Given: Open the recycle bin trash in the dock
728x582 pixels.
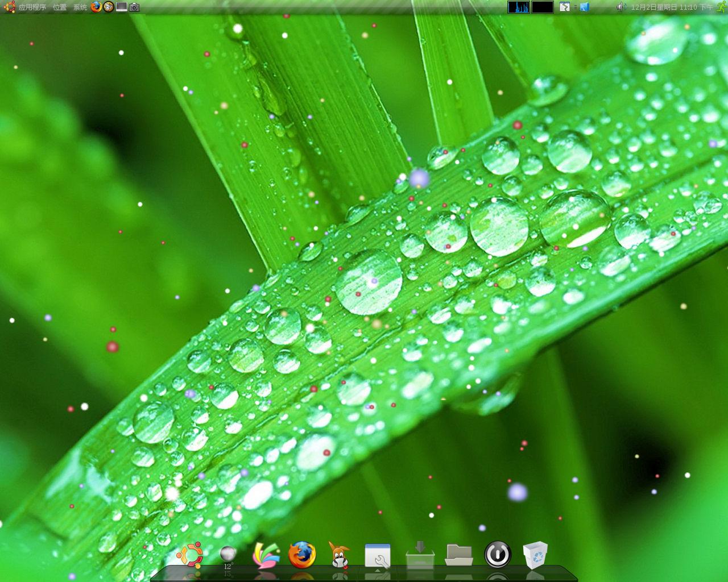Looking at the screenshot, I should (x=535, y=555).
